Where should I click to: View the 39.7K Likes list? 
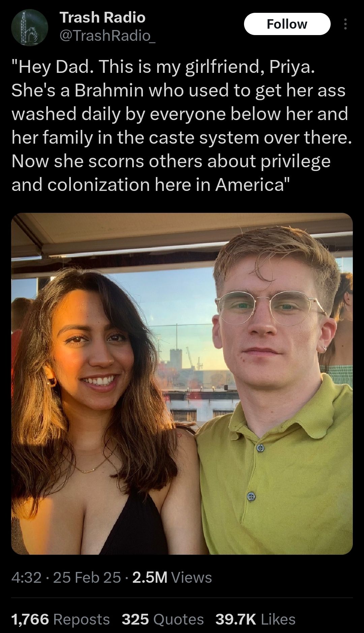click(255, 619)
